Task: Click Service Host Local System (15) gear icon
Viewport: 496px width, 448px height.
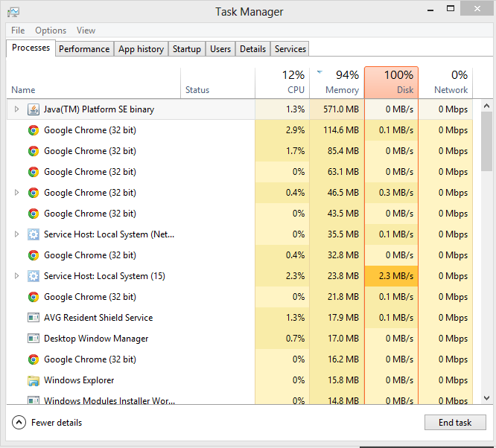Action: (x=34, y=276)
